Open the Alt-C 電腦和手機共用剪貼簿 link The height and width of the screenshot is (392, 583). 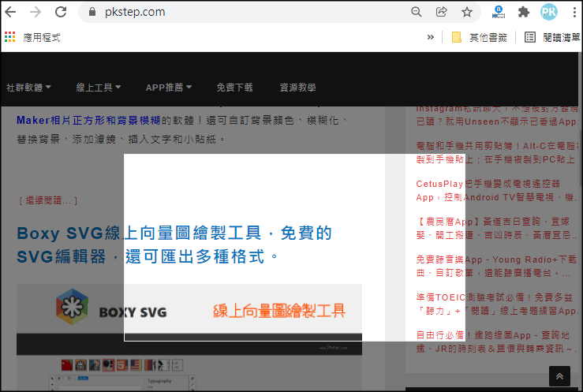coord(497,153)
